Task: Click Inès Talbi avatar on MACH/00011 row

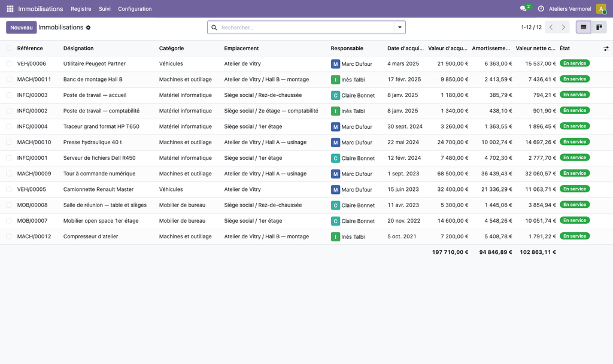Action: (x=335, y=80)
